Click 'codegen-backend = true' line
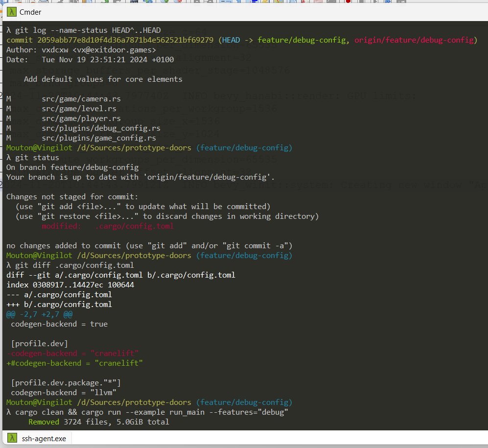The height and width of the screenshot is (448, 488). tap(59, 324)
